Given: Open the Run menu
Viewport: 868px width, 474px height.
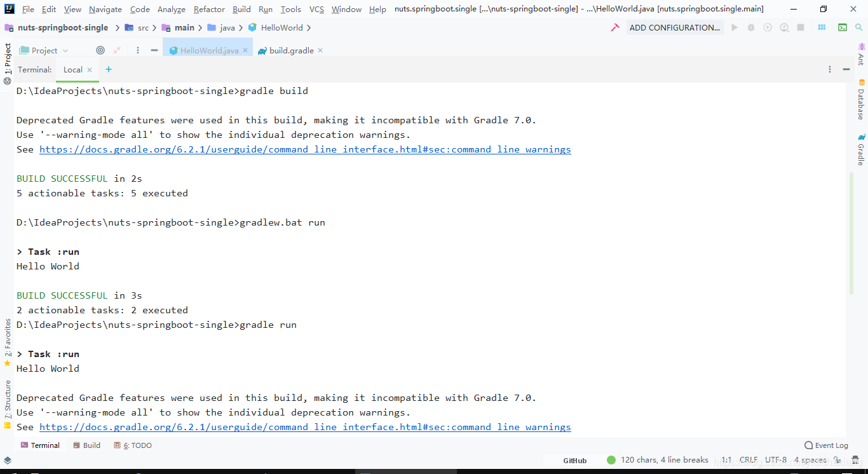Looking at the screenshot, I should coord(266,9).
